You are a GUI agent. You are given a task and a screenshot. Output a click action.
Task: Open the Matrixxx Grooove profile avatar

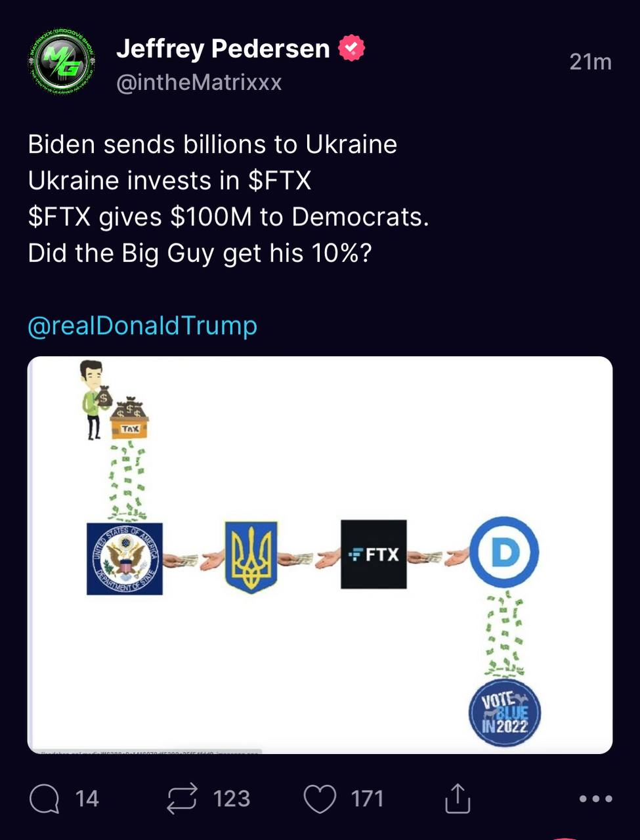(62, 63)
